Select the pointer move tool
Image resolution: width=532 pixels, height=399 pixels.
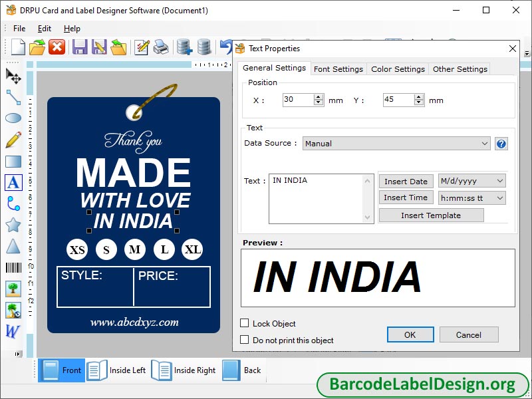coord(13,76)
